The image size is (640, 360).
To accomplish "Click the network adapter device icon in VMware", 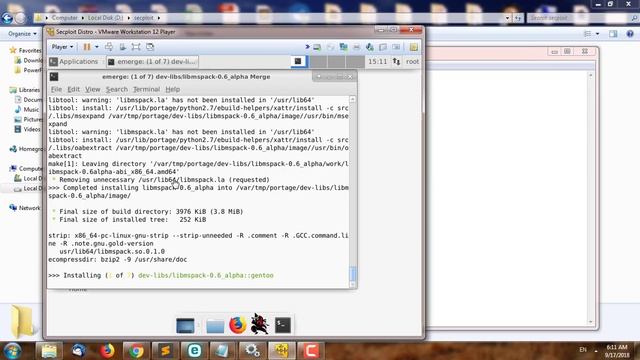I will tap(343, 47).
